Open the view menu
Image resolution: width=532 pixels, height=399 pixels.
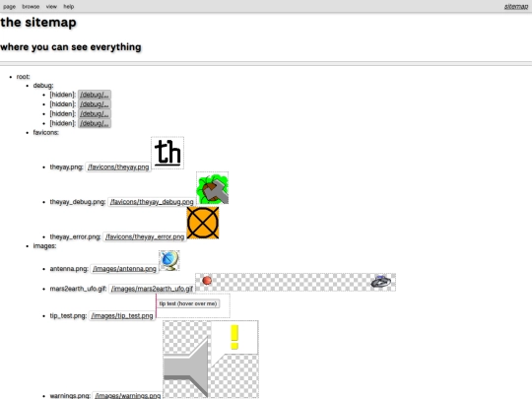51,7
